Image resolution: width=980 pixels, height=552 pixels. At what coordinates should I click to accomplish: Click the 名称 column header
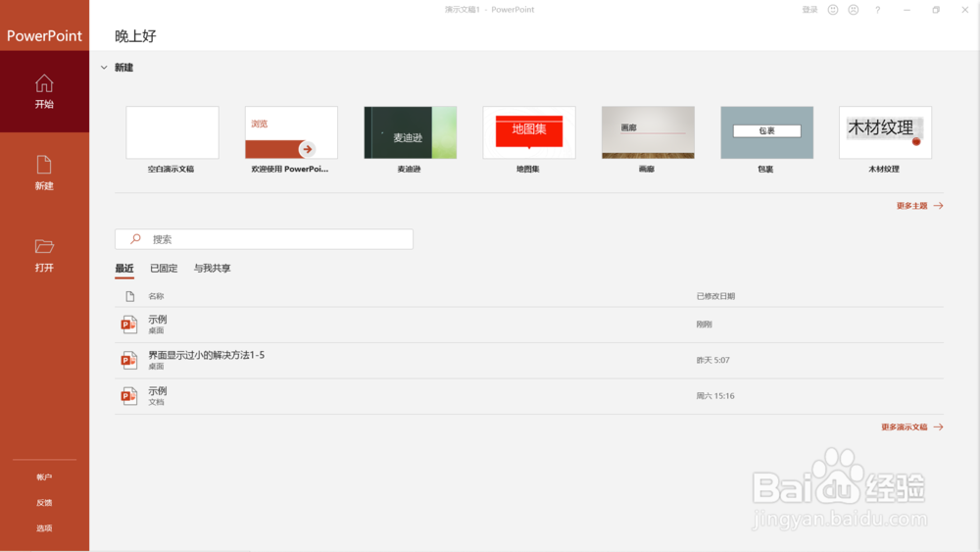click(x=156, y=296)
